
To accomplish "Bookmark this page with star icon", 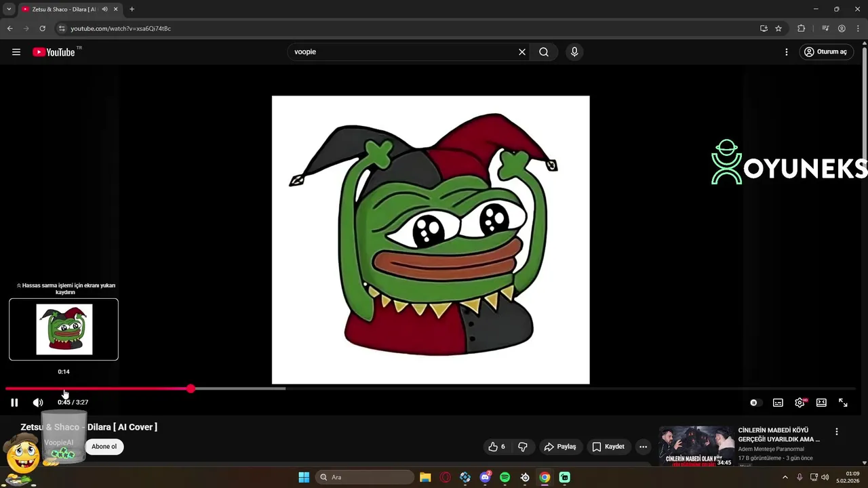I will (778, 28).
